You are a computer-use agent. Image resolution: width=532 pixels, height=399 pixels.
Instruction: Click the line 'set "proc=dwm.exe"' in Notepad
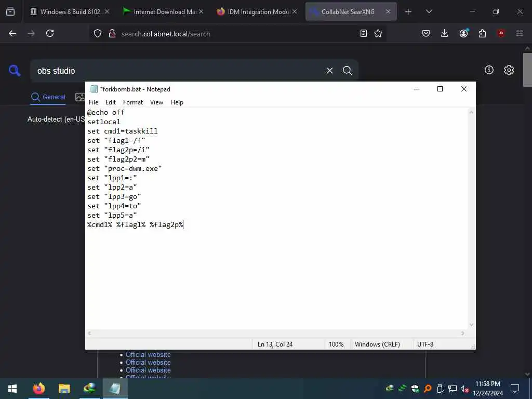(x=125, y=169)
